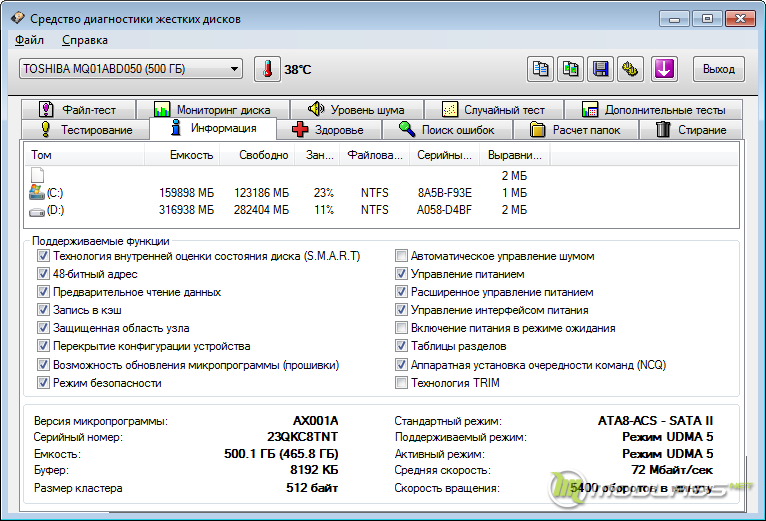This screenshot has width=766, height=521.
Task: Select the unnamed first volume row
Action: (x=381, y=175)
